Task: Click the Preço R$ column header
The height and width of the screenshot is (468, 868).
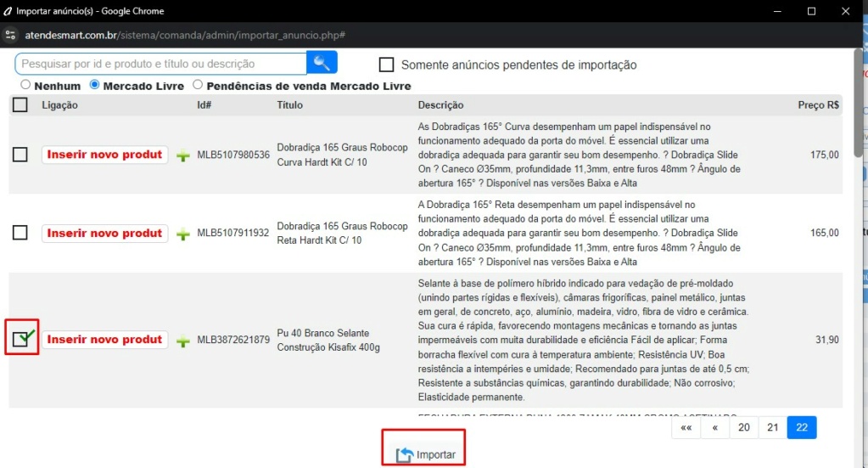Action: pyautogui.click(x=818, y=104)
